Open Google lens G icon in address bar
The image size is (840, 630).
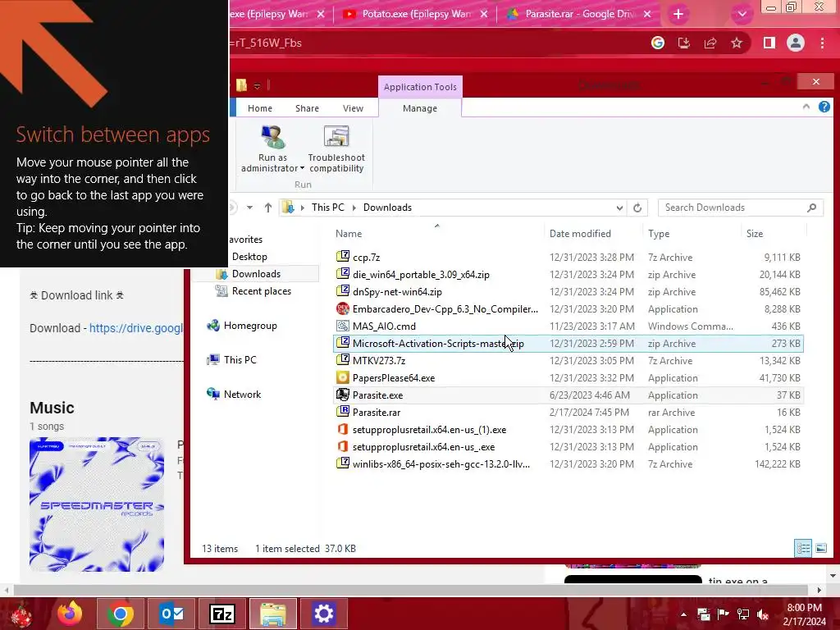pos(658,43)
